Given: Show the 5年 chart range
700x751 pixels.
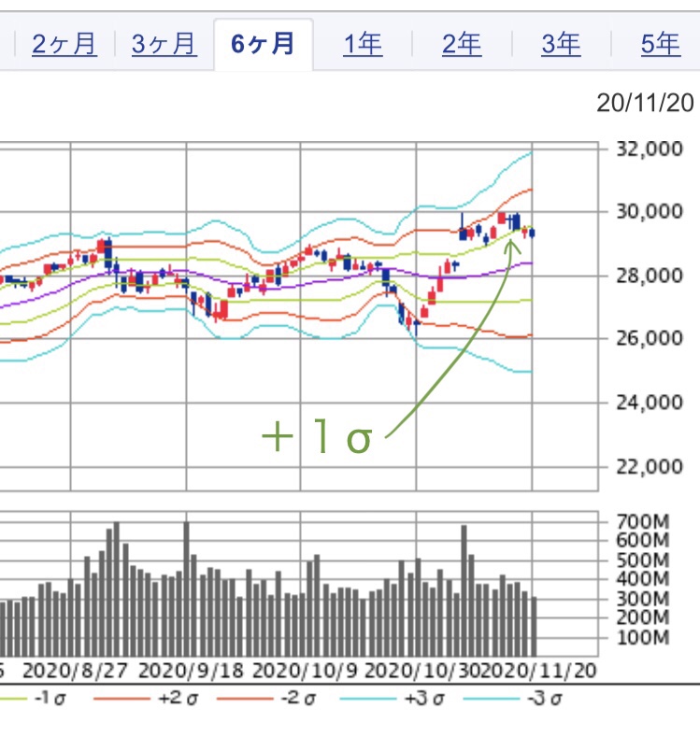Looking at the screenshot, I should point(660,44).
